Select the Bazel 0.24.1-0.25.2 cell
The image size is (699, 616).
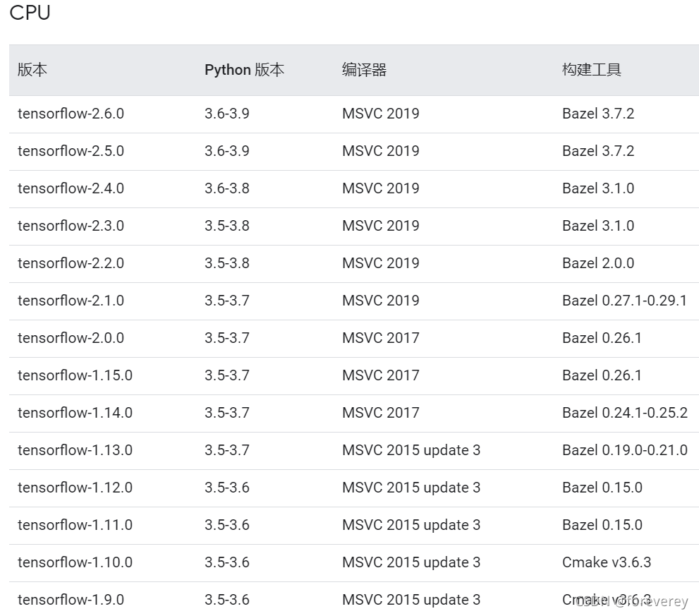(625, 413)
